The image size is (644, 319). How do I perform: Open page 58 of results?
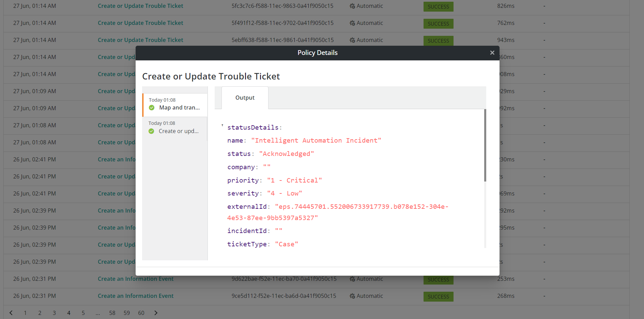(112, 313)
